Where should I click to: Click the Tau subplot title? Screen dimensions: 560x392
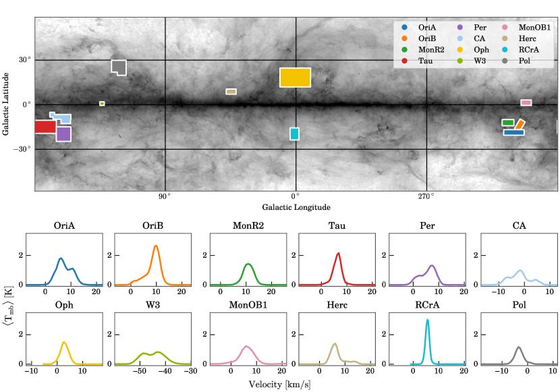click(337, 226)
